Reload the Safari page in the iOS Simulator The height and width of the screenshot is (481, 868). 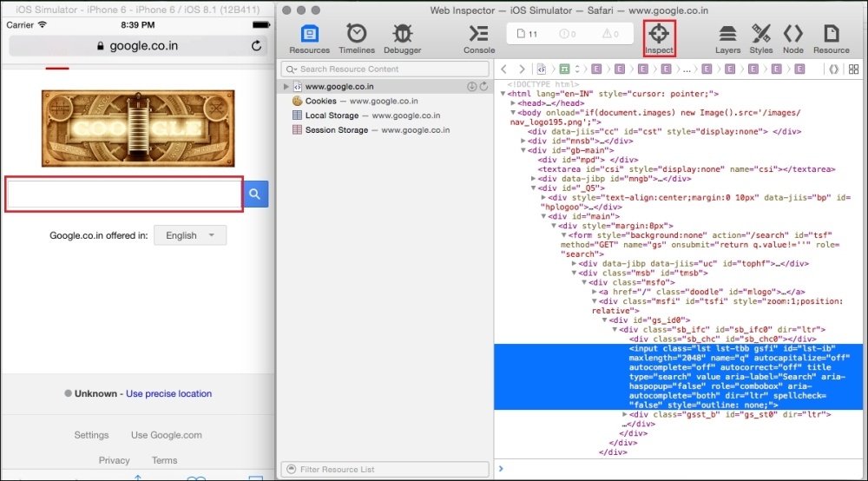pos(256,46)
